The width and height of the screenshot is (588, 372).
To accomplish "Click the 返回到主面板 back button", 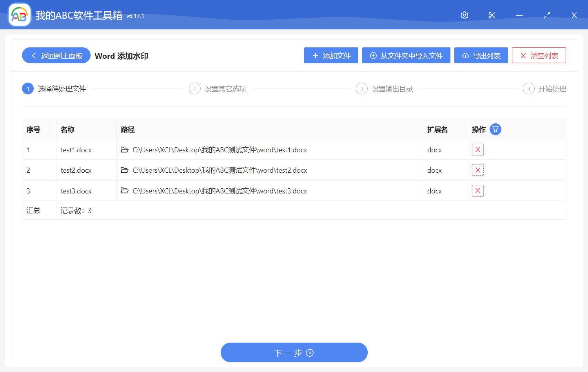I will coord(56,55).
